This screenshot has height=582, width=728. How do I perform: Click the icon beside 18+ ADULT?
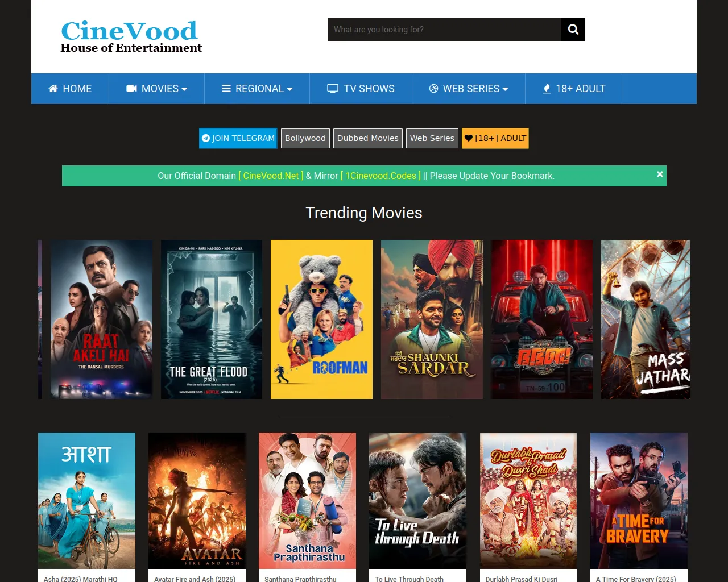547,89
